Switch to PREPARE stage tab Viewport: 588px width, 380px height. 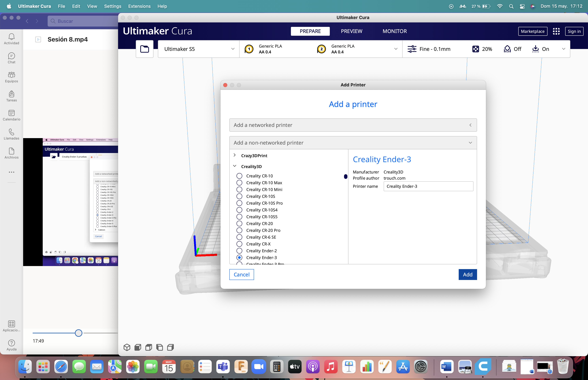click(x=310, y=31)
